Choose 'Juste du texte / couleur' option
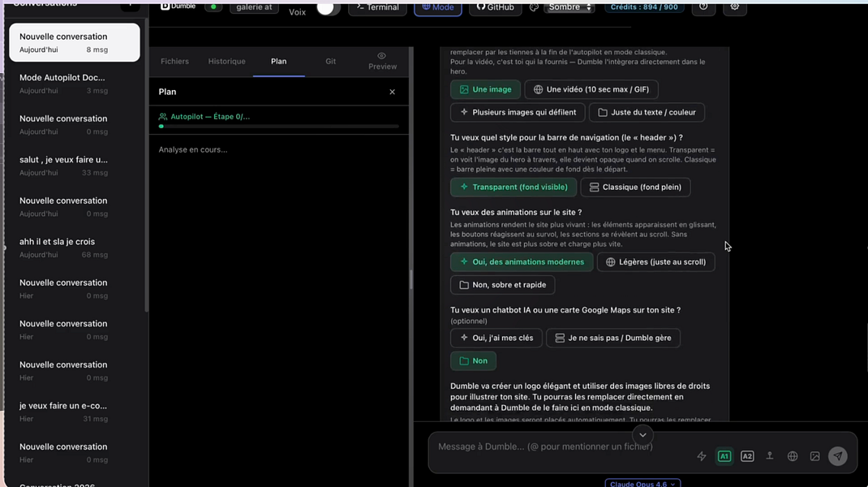Viewport: 868px width, 487px height. click(647, 112)
